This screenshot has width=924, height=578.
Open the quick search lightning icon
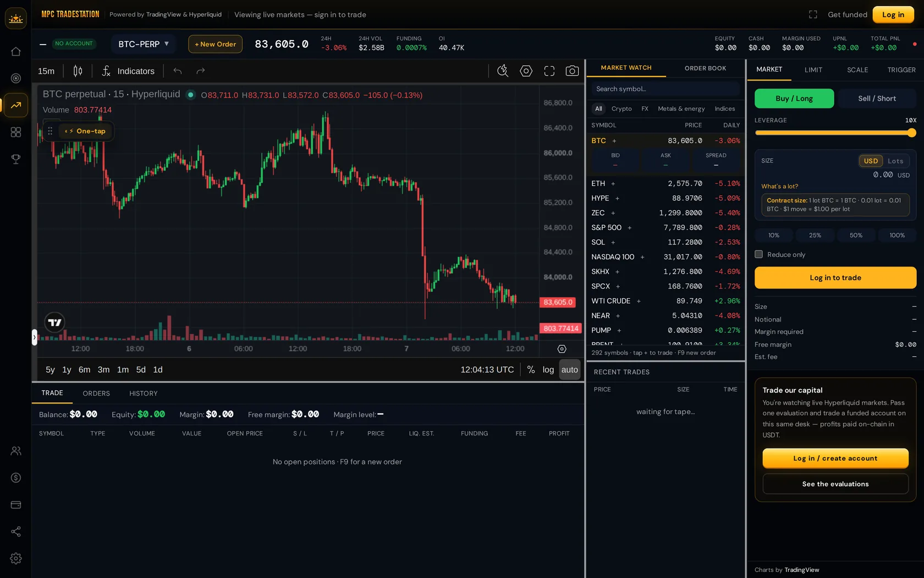point(503,71)
